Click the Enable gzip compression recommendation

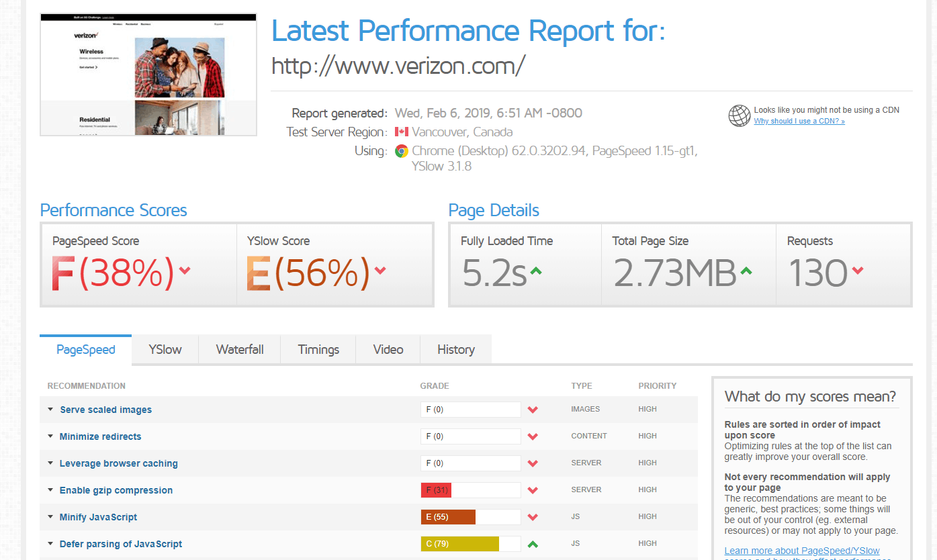point(116,490)
